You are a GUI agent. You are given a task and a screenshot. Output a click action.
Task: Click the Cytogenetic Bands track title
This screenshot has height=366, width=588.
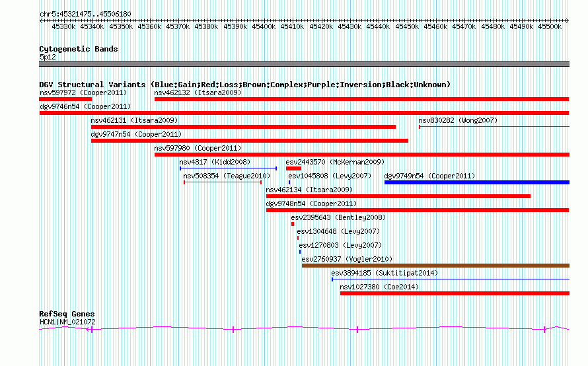coord(79,49)
